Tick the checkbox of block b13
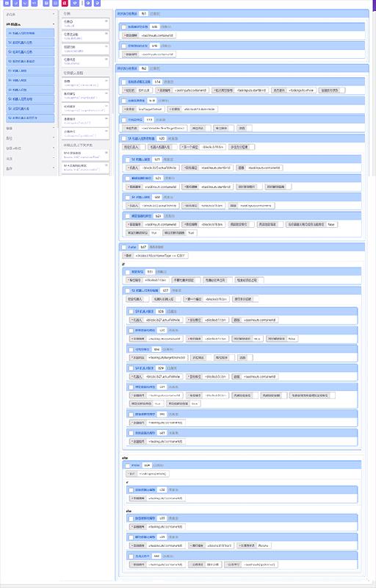 coord(123,120)
